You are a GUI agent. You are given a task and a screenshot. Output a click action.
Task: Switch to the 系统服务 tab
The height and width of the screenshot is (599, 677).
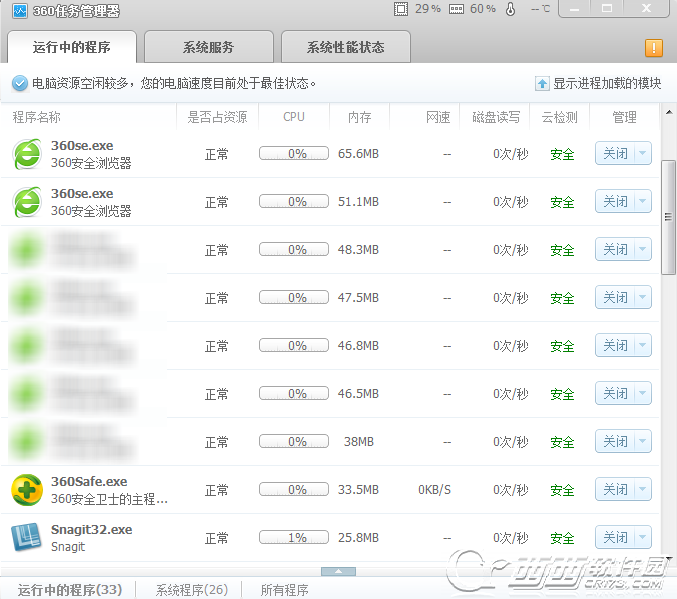(209, 47)
